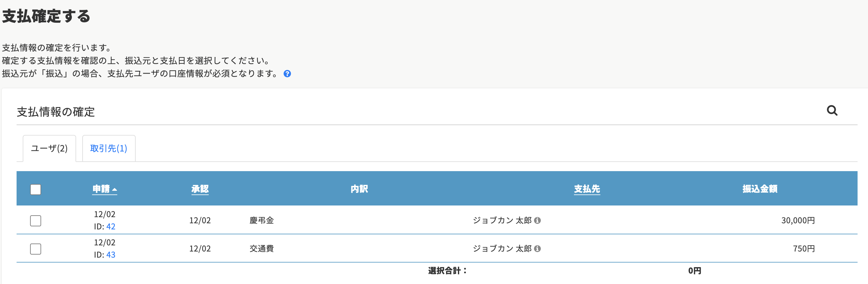The height and width of the screenshot is (284, 868).
Task: Switch to the ユーザ(2) tab
Action: pyautogui.click(x=49, y=148)
